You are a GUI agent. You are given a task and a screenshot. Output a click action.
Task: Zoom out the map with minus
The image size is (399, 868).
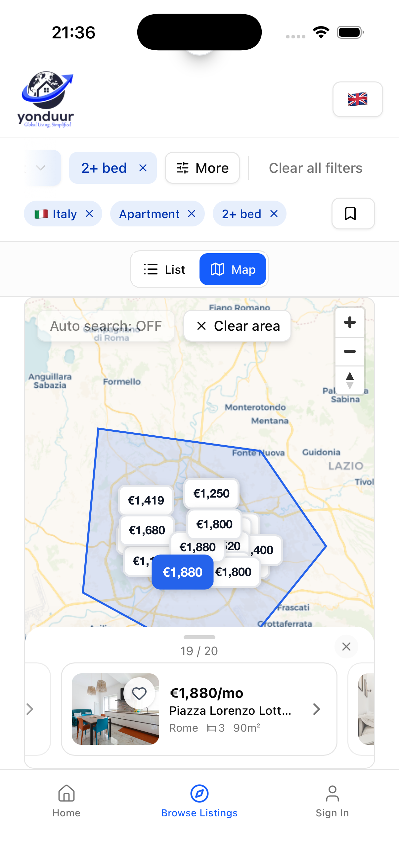click(x=349, y=352)
